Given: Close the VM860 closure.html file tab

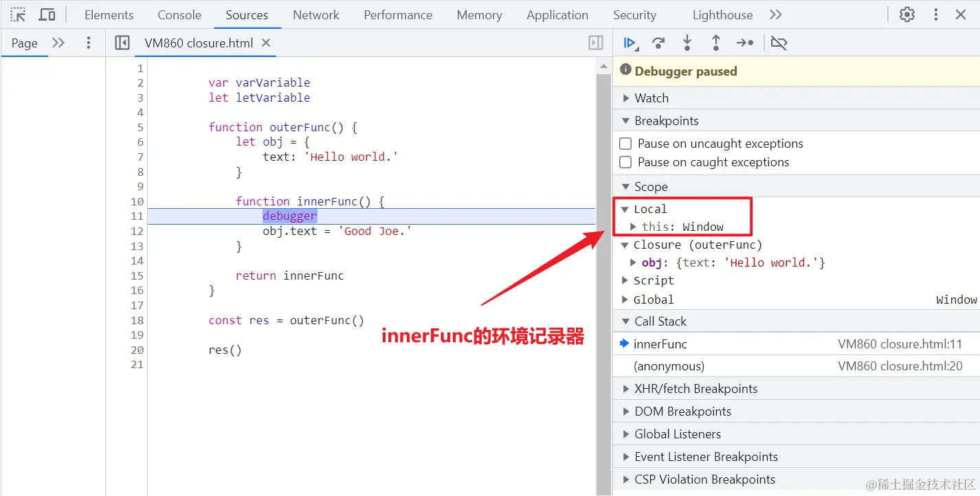Looking at the screenshot, I should [266, 43].
